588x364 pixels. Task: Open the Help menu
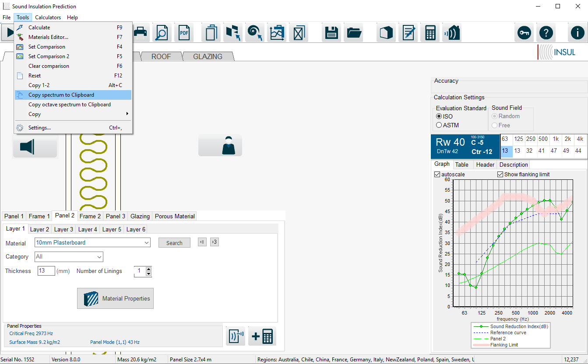click(x=73, y=17)
